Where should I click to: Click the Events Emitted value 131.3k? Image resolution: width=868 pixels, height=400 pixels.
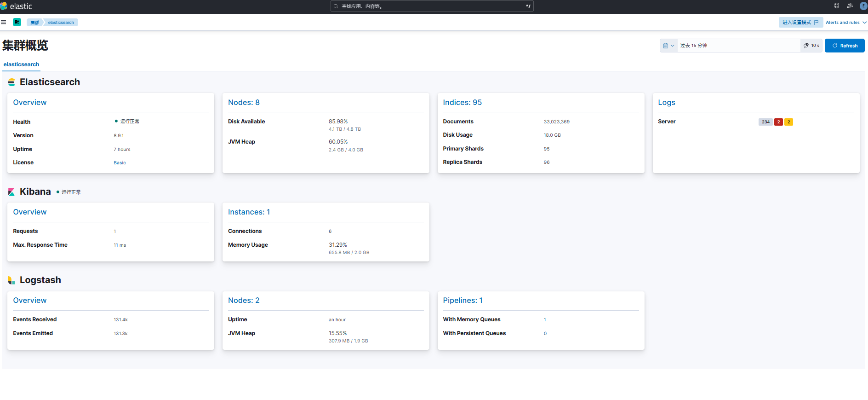click(x=120, y=334)
